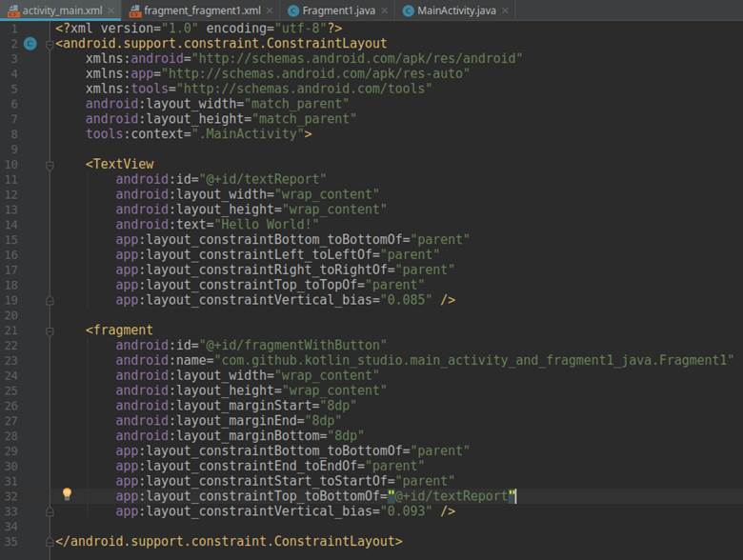Click layout_constraintTop_toTopOf attribute on line 18

pyautogui.click(x=236, y=285)
